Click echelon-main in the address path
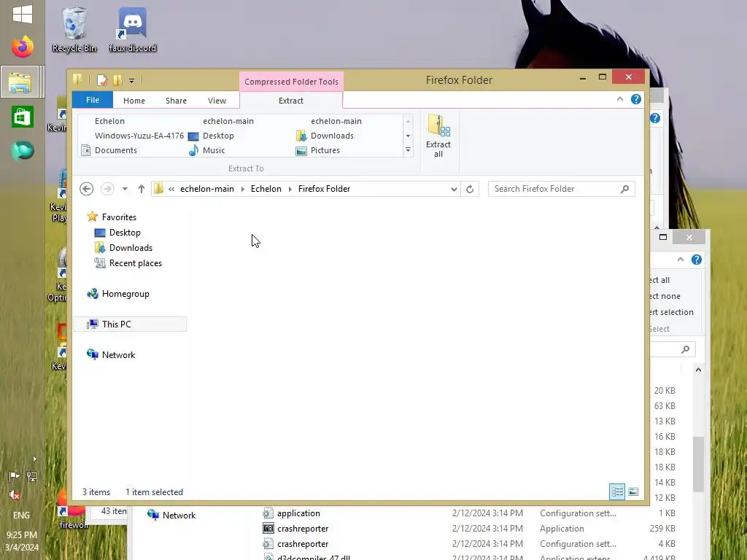 tap(206, 189)
